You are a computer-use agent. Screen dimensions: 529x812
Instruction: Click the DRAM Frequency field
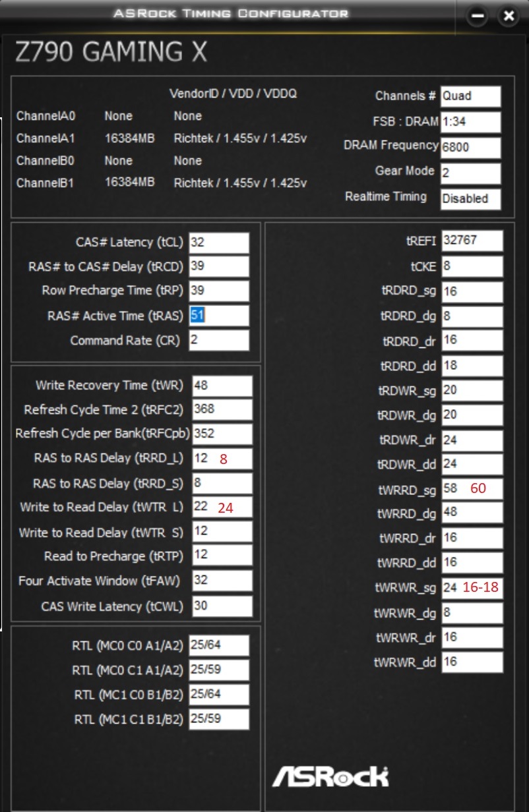click(x=471, y=147)
